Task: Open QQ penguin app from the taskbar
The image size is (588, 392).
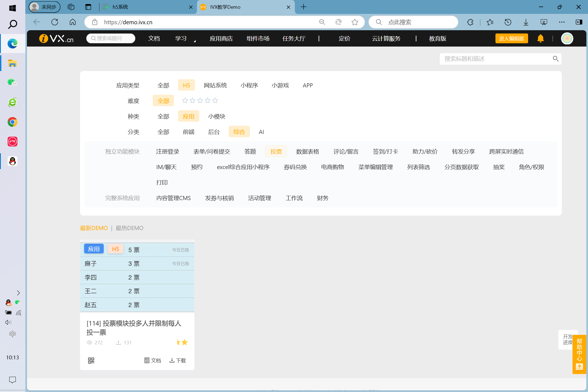Action: tap(13, 161)
